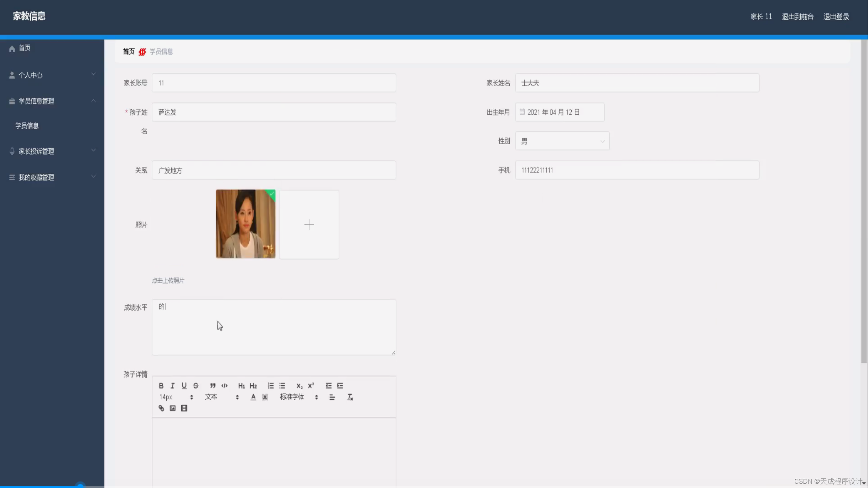Screen dimensions: 868x488
Task: Open the font color picker
Action: (x=253, y=397)
